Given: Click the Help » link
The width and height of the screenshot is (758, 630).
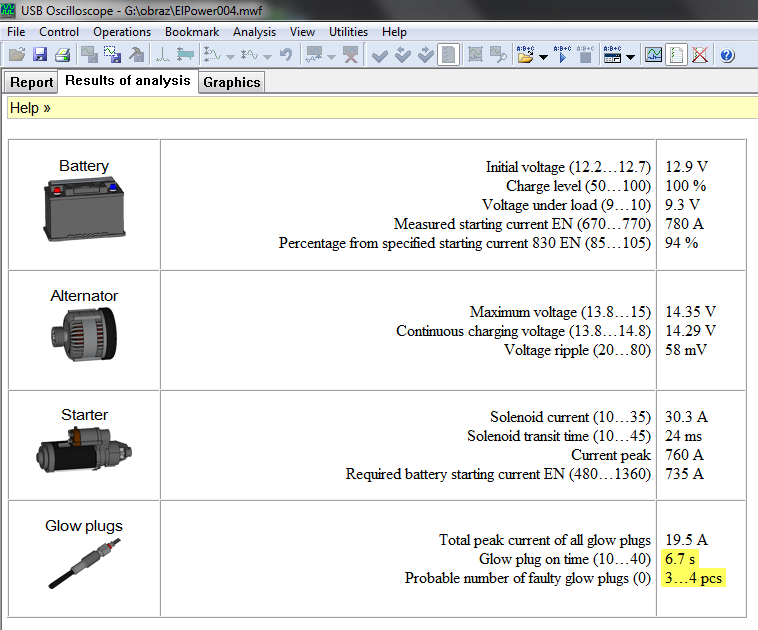Looking at the screenshot, I should 30,108.
